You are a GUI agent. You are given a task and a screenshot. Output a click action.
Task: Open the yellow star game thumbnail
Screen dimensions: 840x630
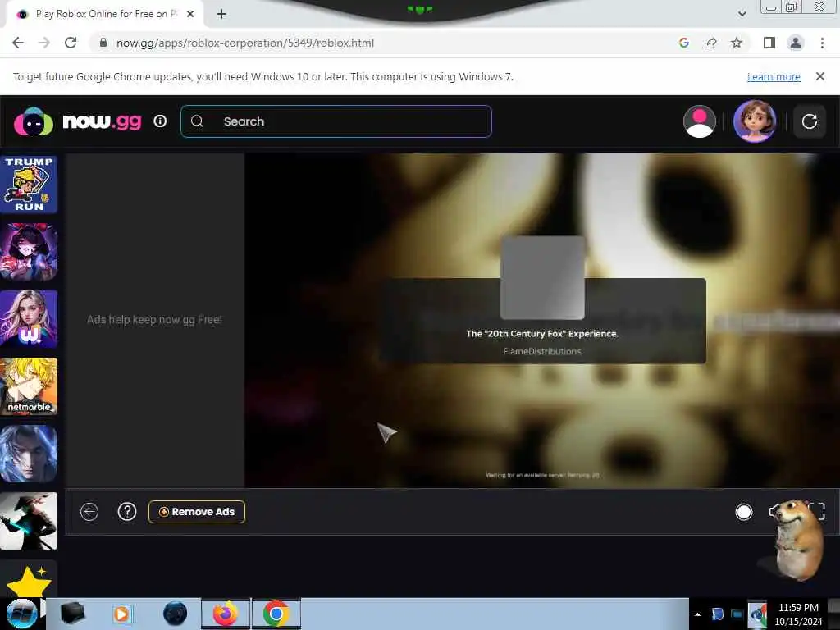coord(29,580)
